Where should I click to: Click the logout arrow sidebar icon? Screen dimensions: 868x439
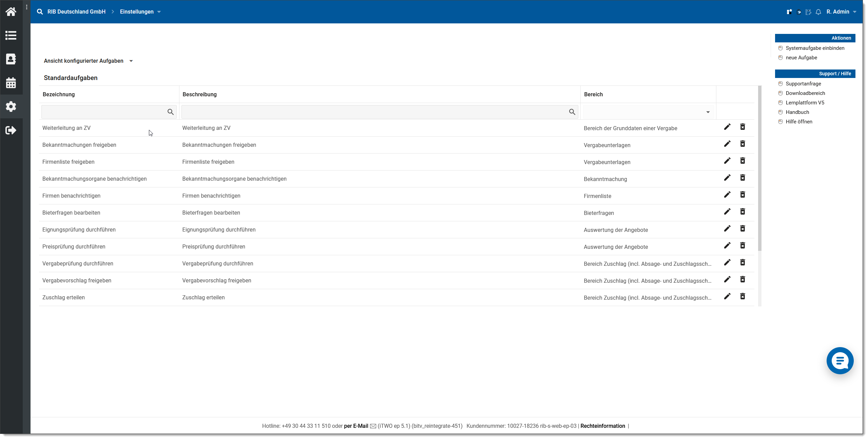11,130
